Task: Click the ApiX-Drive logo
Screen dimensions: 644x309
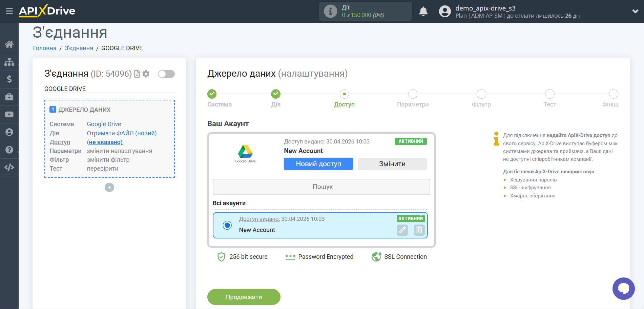Action: pyautogui.click(x=47, y=11)
